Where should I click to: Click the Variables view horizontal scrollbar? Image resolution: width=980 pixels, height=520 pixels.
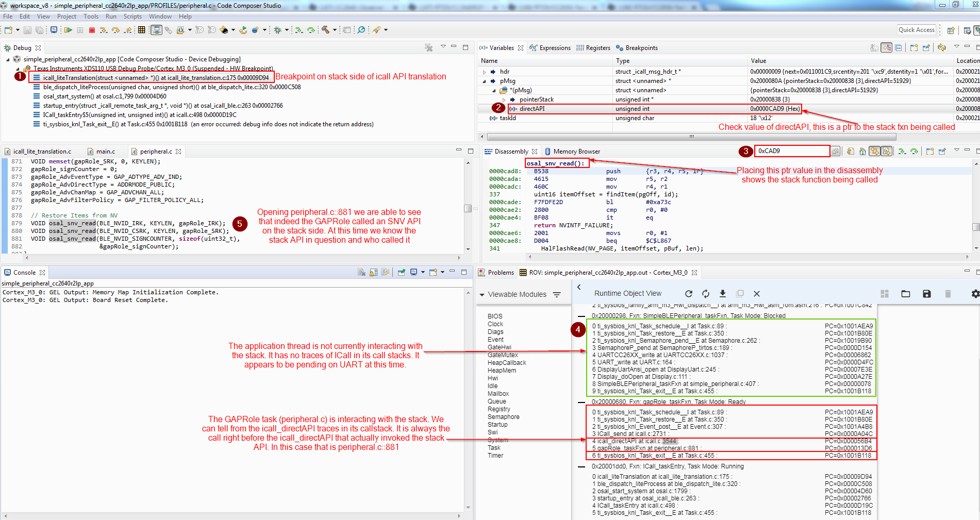[691, 137]
